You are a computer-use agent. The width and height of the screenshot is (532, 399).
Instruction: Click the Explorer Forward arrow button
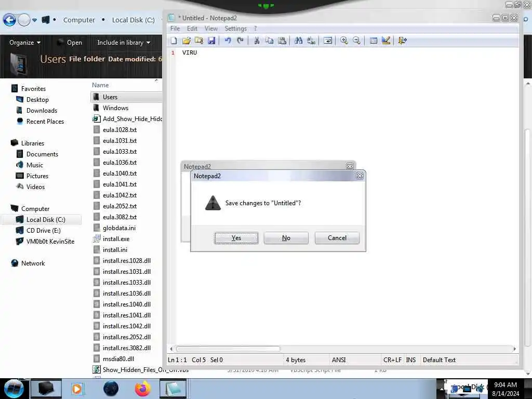tap(24, 20)
